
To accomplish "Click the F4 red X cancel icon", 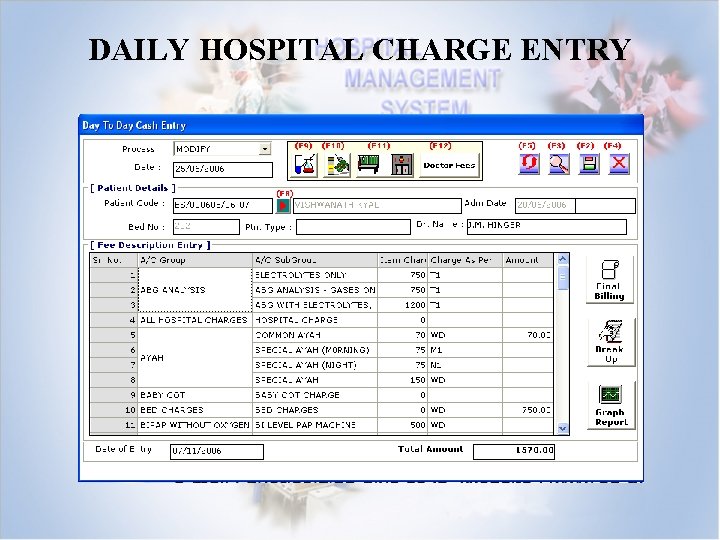I will (x=619, y=163).
